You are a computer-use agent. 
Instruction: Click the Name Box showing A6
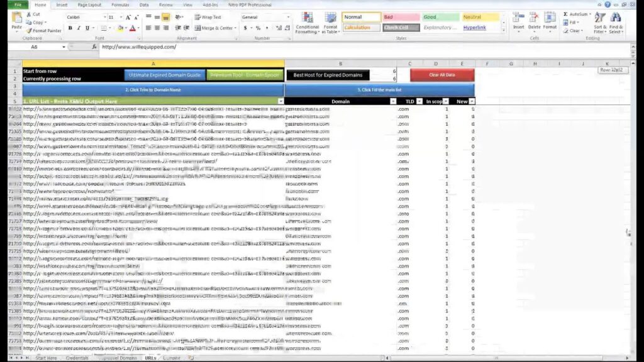pos(34,47)
